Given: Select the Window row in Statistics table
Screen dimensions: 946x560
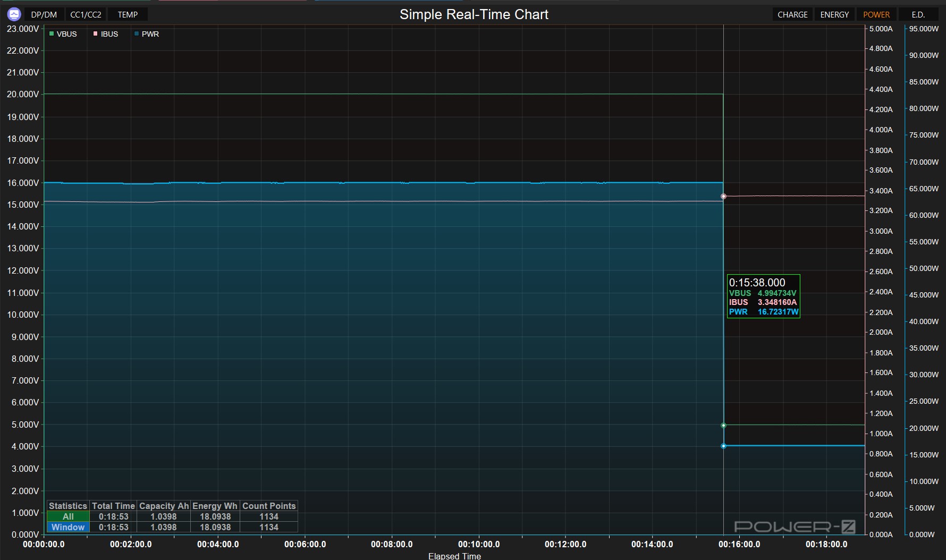Looking at the screenshot, I should (68, 527).
